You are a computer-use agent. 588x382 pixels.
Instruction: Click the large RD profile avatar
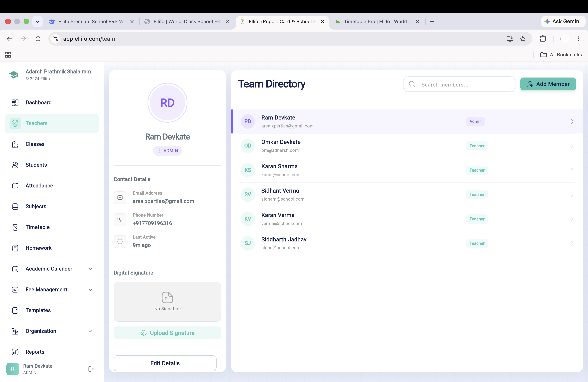click(167, 103)
